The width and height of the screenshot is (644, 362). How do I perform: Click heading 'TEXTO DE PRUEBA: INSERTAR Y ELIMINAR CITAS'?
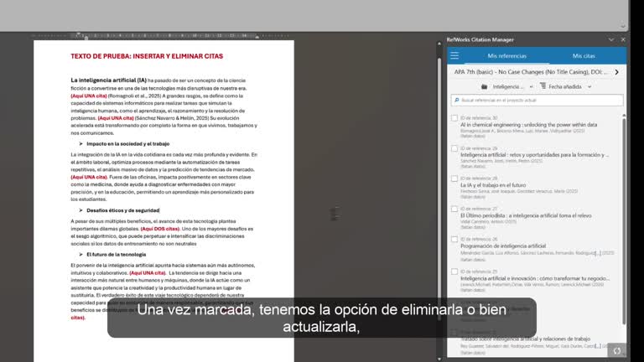147,56
